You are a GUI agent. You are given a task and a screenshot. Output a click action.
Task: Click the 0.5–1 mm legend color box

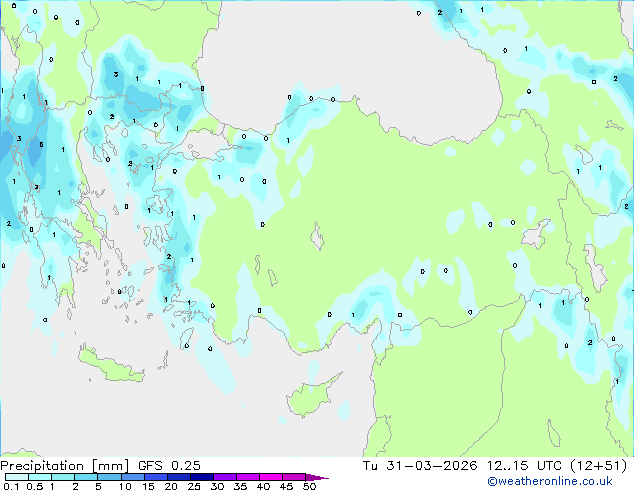40,477
